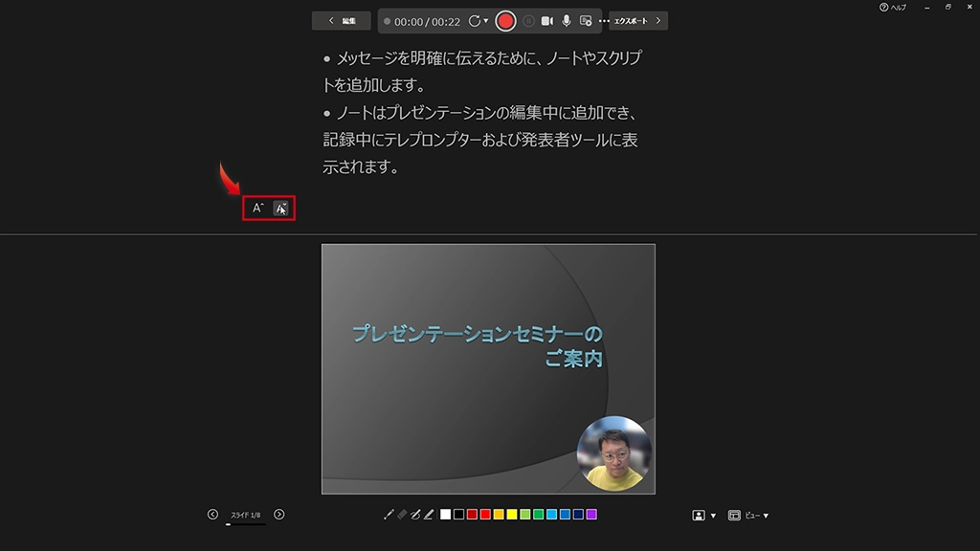980x551 pixels.
Task: Advance to the next slide
Action: [278, 514]
